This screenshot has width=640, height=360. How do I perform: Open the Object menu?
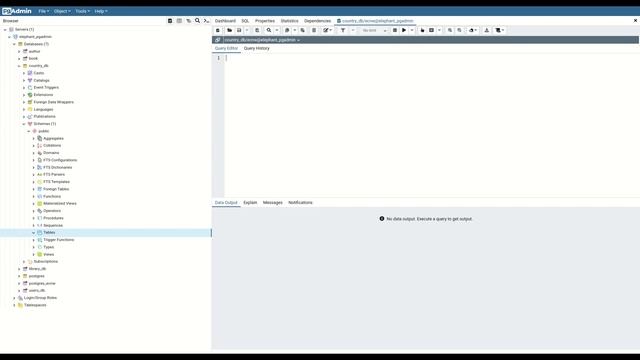coord(62,11)
